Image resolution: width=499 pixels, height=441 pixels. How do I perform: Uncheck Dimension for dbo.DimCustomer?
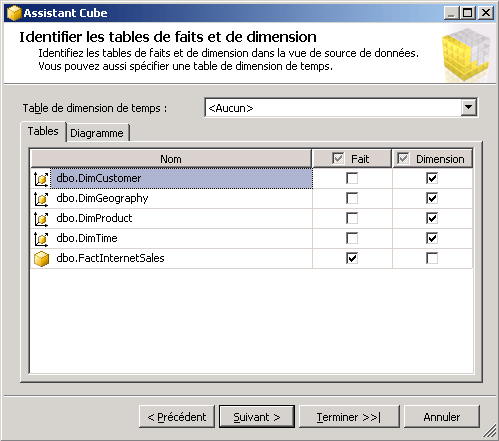(x=432, y=178)
